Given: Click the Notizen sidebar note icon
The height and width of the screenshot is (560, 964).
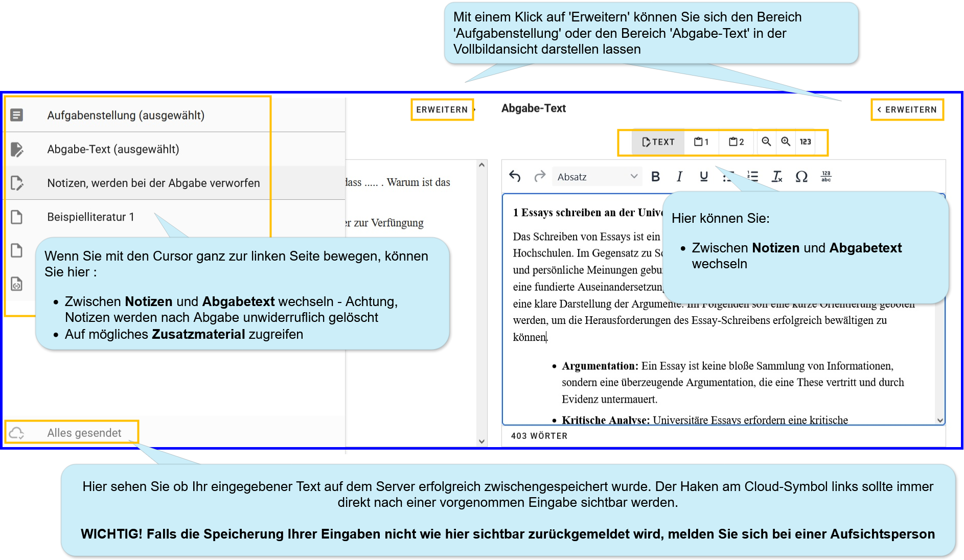Looking at the screenshot, I should (17, 183).
